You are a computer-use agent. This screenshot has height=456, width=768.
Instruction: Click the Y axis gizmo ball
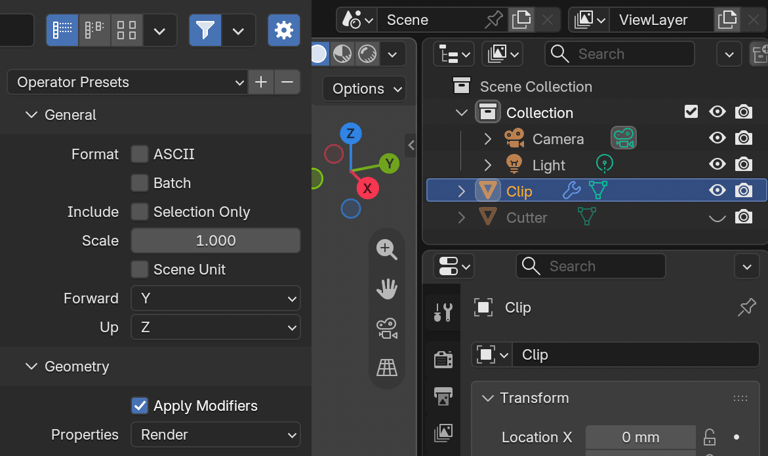[x=389, y=164]
